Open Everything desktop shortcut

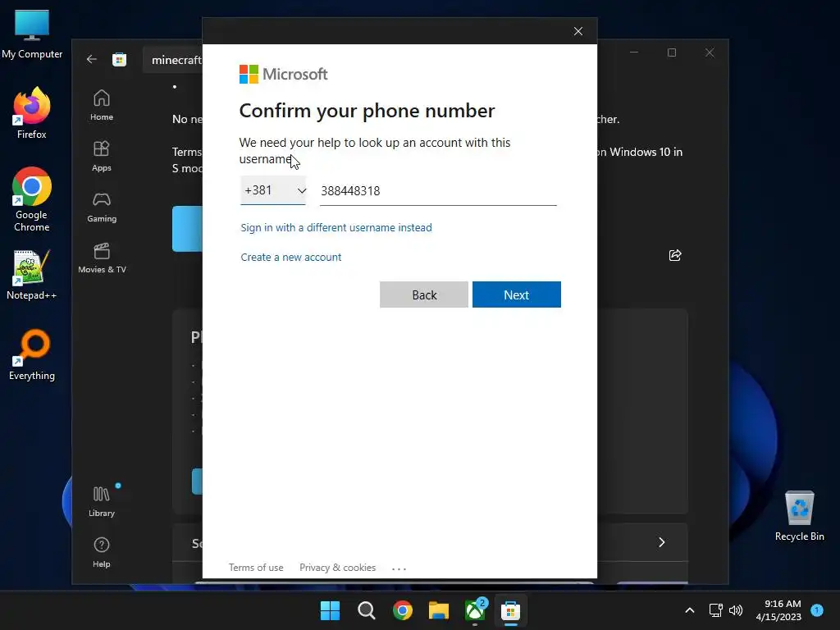coord(32,355)
